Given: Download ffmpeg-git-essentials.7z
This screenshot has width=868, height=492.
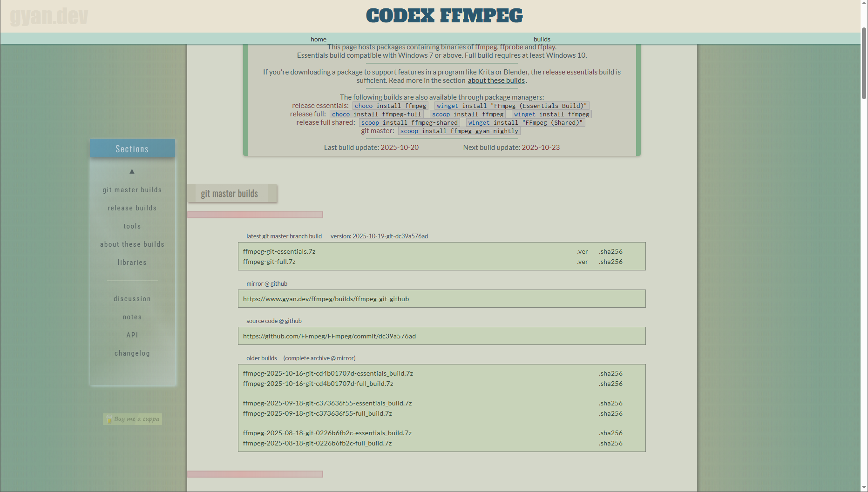Looking at the screenshot, I should [x=279, y=251].
